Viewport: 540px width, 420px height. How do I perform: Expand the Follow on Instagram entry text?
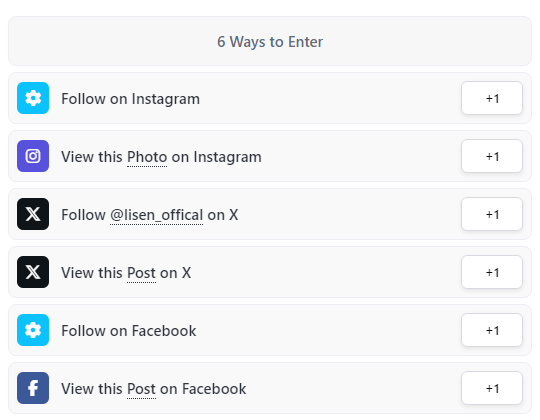[131, 99]
